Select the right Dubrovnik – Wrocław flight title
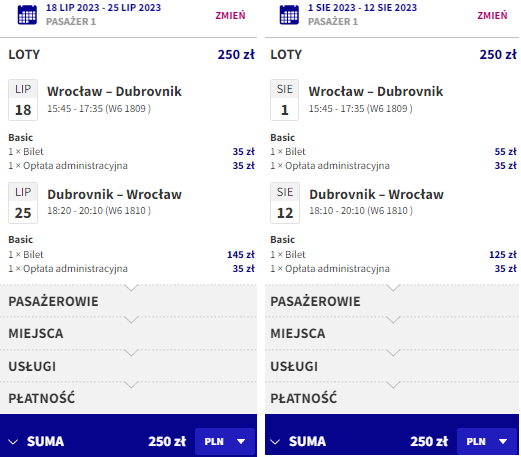Image resolution: width=521 pixels, height=457 pixels. pyautogui.click(x=376, y=194)
